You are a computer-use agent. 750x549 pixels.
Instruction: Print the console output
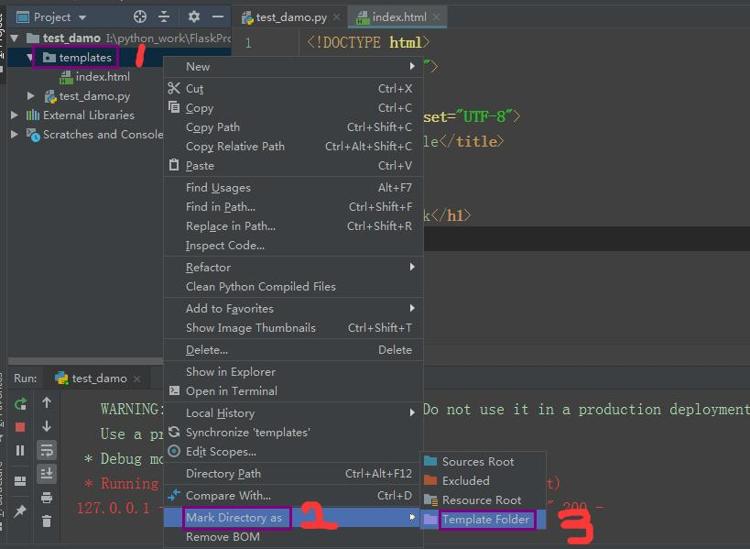pos(46,497)
